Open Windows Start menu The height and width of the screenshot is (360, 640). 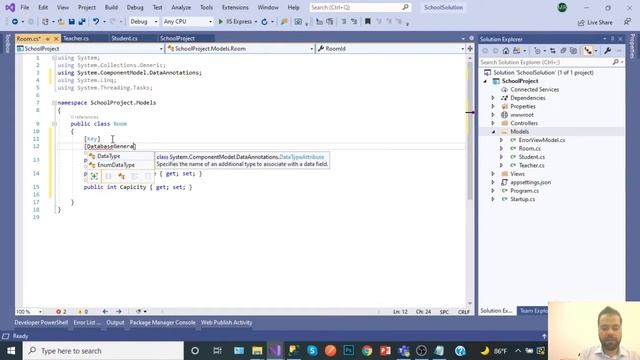click(x=11, y=351)
